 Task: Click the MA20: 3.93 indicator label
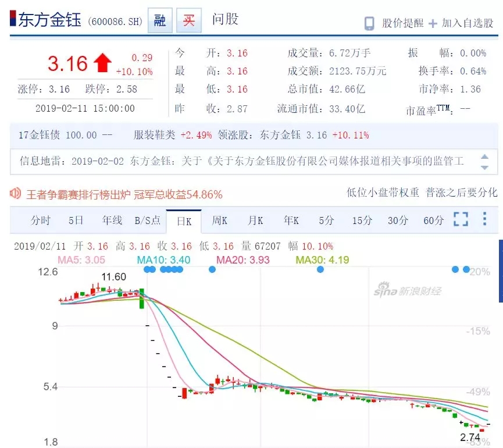pos(243,260)
